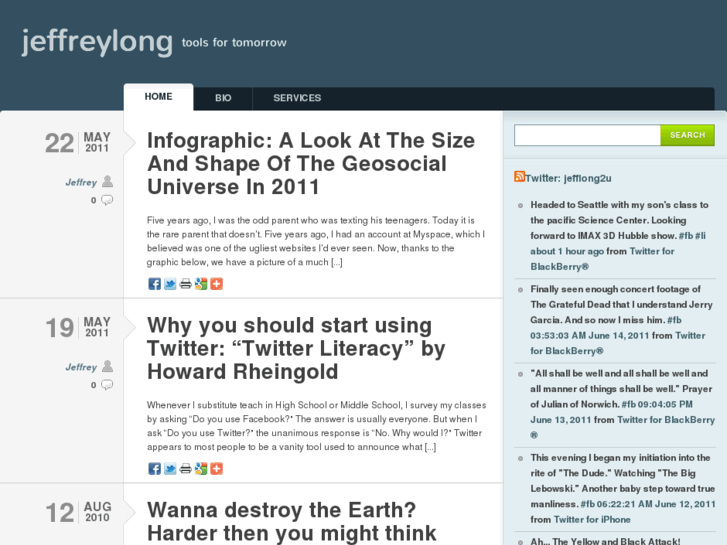Open the 'about 1 hour ago' tweet timestamp

(x=567, y=251)
